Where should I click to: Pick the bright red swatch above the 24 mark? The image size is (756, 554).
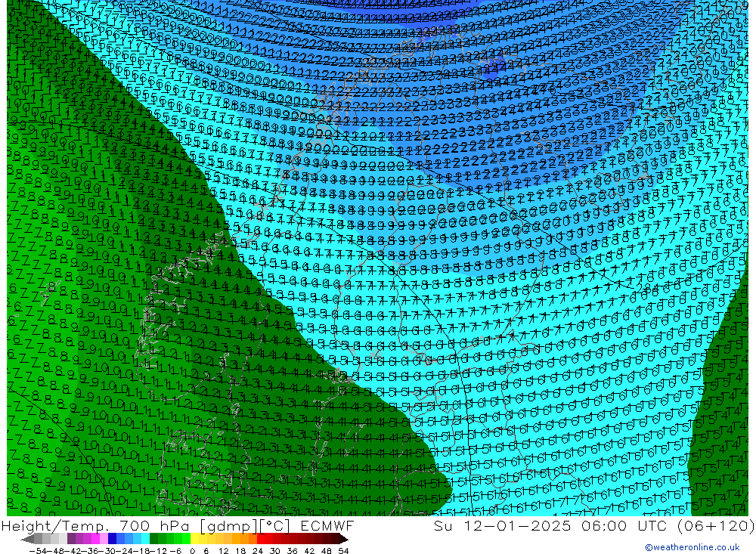[x=261, y=539]
